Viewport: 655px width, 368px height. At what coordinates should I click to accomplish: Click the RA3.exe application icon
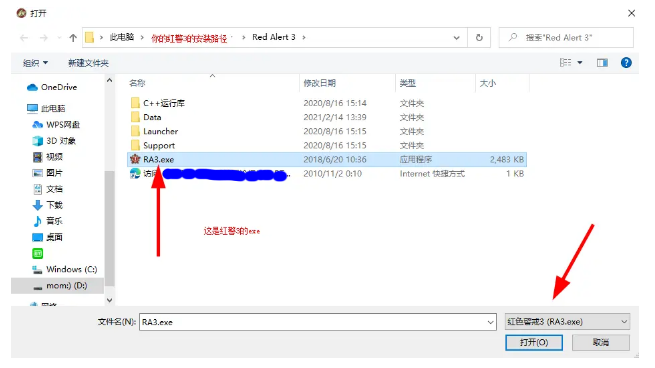pos(135,159)
